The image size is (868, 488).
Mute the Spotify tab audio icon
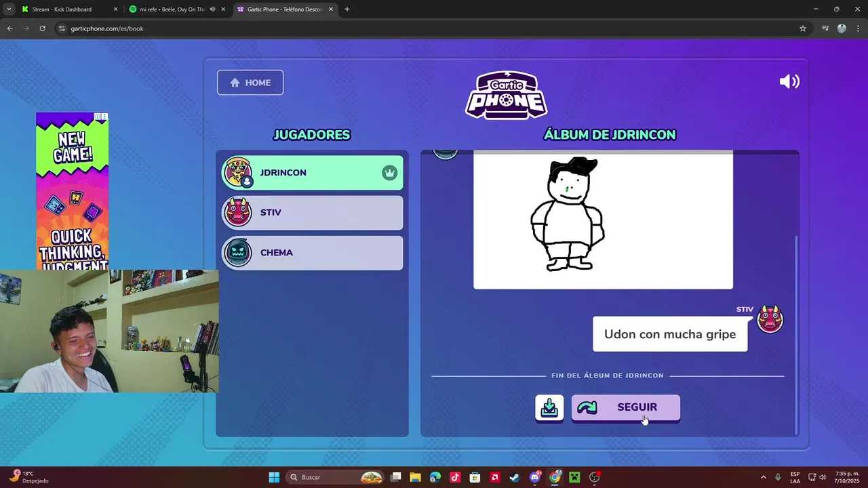(212, 9)
